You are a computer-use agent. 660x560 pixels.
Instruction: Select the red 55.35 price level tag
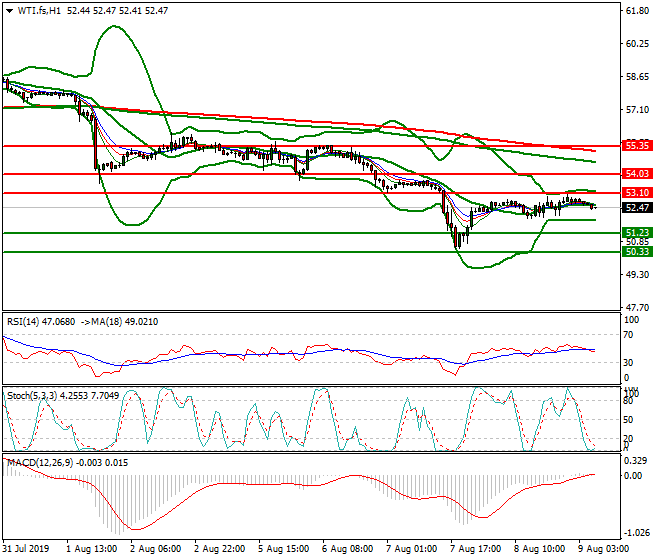(x=637, y=146)
